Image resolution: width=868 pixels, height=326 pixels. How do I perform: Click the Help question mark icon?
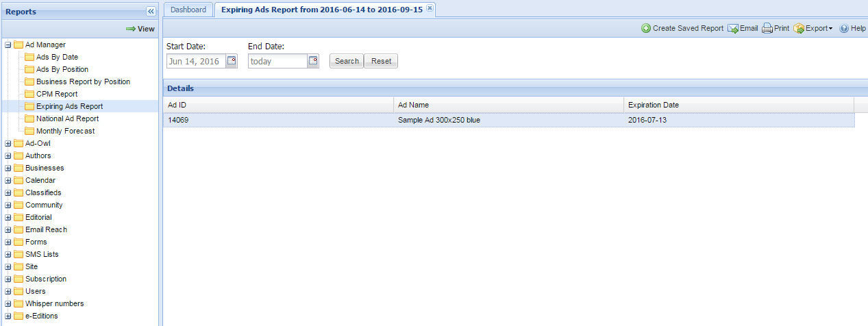844,29
